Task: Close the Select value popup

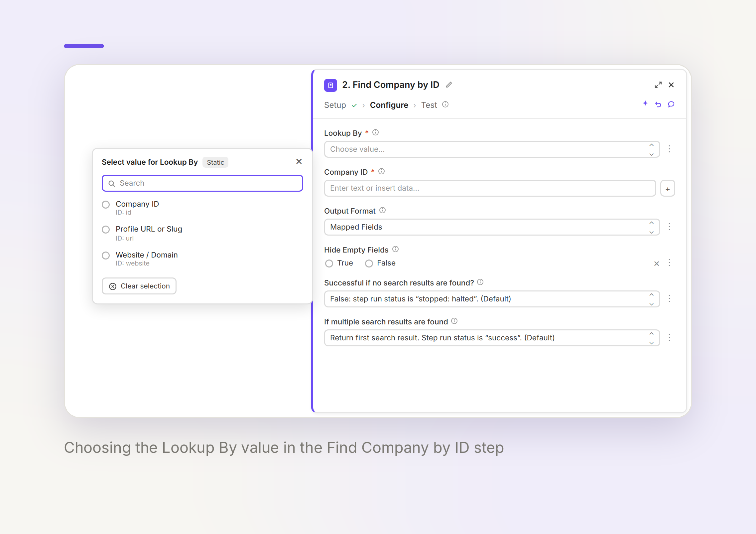Action: point(299,162)
